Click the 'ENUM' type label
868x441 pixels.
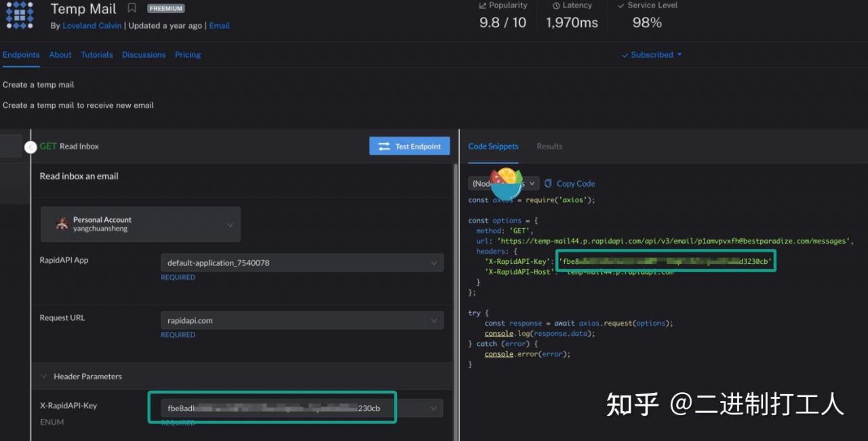[x=52, y=422]
